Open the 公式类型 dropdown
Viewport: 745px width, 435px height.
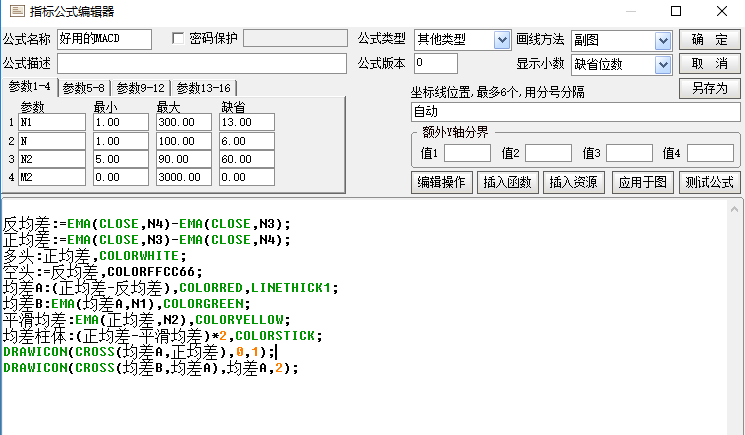click(461, 40)
